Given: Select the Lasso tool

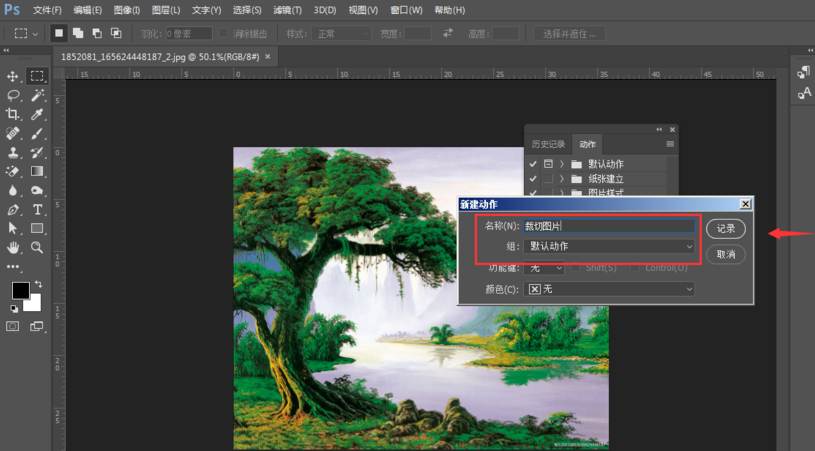Looking at the screenshot, I should [13, 96].
